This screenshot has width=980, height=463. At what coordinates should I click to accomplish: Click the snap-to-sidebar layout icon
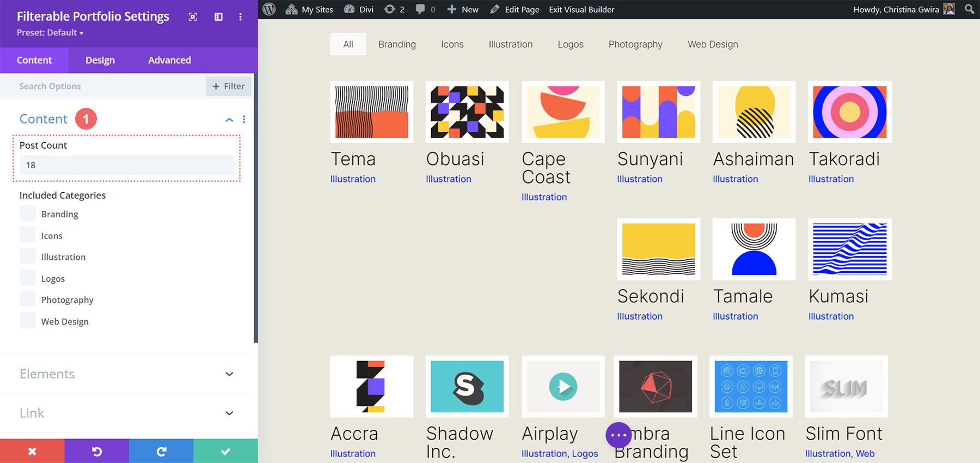click(218, 17)
